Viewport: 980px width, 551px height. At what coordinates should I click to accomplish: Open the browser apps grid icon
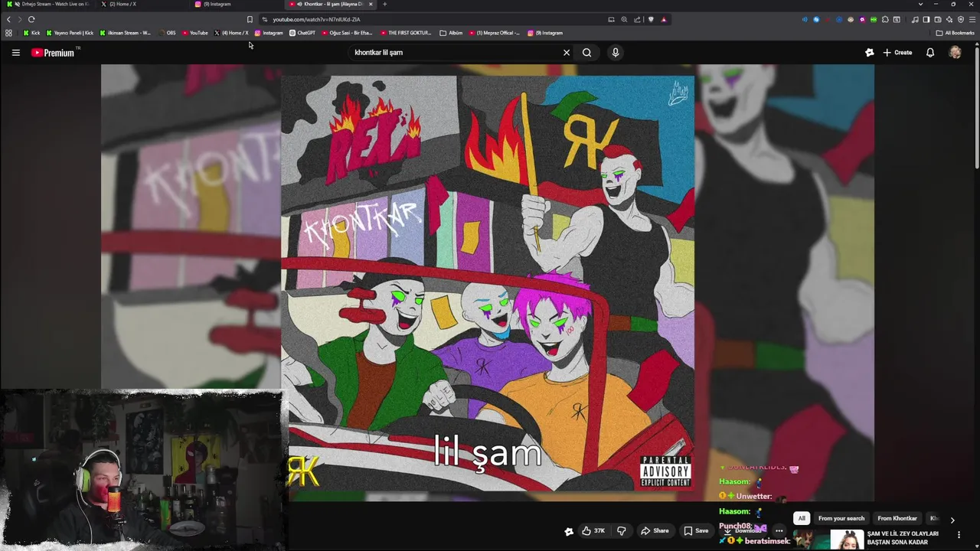coord(8,33)
